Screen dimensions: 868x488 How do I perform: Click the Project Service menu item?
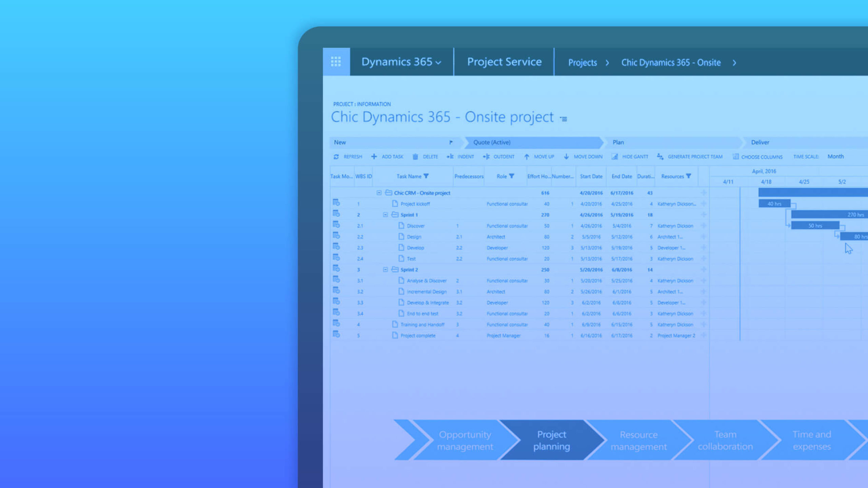click(x=504, y=62)
